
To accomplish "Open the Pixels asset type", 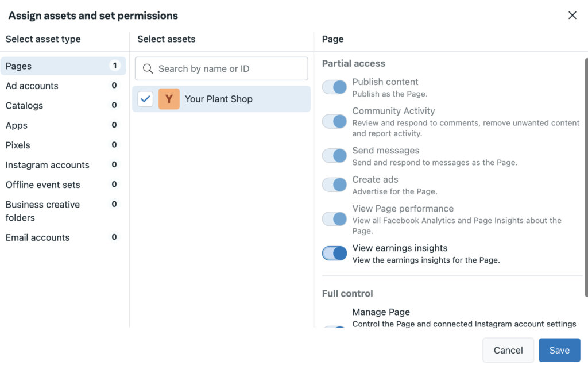I will click(18, 145).
